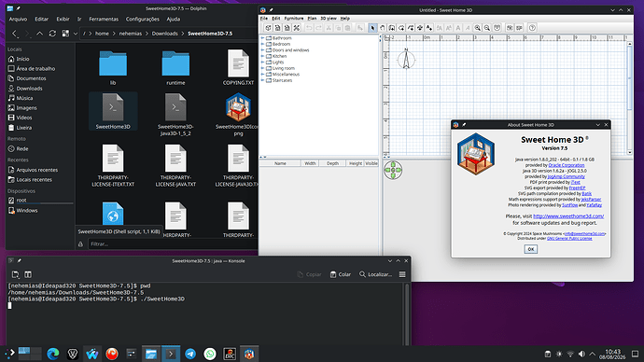This screenshot has width=644, height=362.
Task: Click the Dolphin view mode icons button
Action: point(65,34)
